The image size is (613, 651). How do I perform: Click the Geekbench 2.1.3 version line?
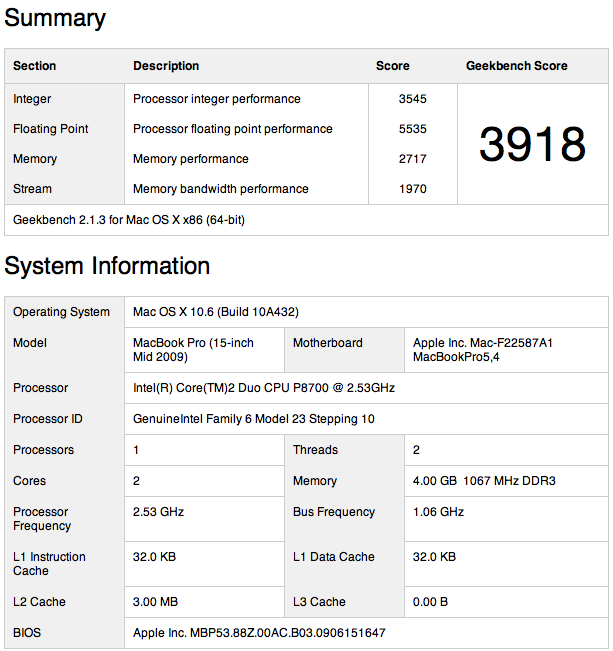[x=129, y=220]
